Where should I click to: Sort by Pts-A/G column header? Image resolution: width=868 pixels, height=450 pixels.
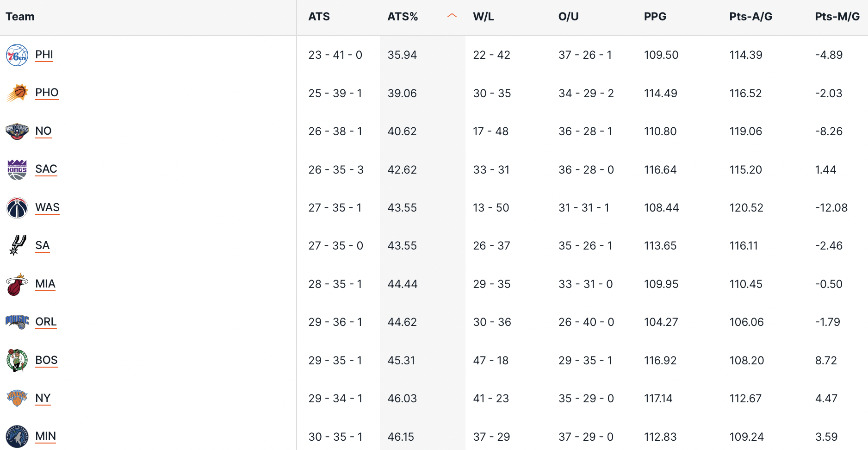coord(750,17)
